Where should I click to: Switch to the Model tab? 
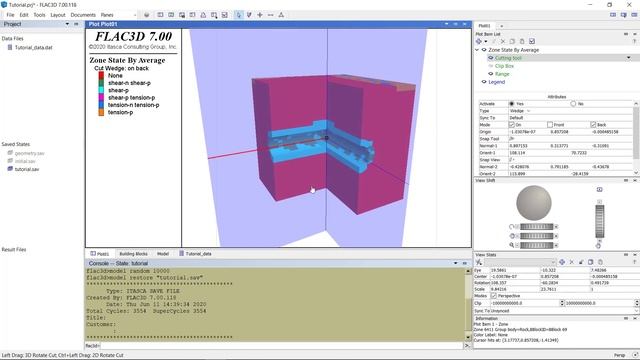163,253
